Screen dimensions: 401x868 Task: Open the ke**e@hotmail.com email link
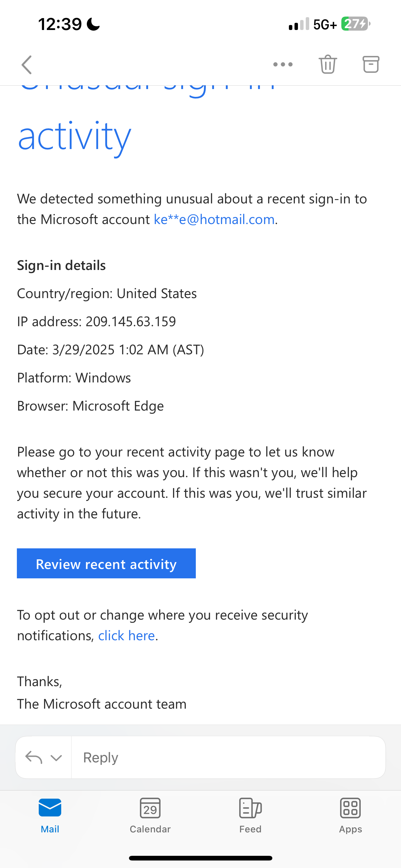pos(214,219)
